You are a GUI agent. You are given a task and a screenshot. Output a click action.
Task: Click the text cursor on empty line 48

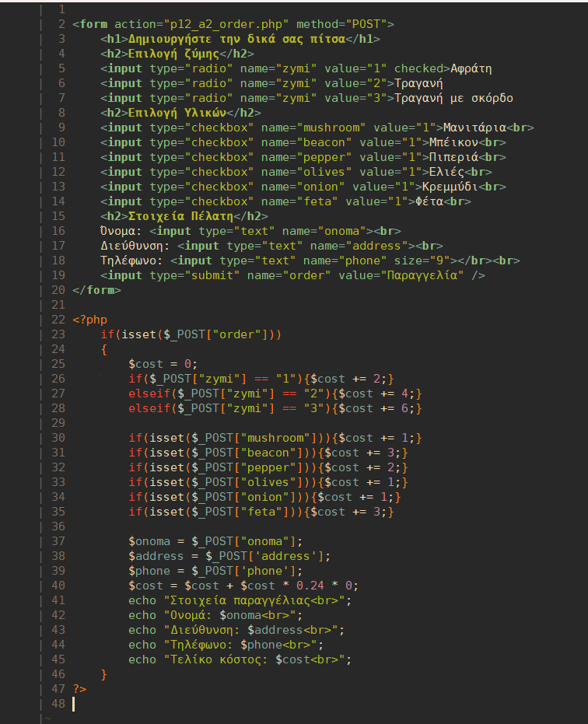point(74,704)
